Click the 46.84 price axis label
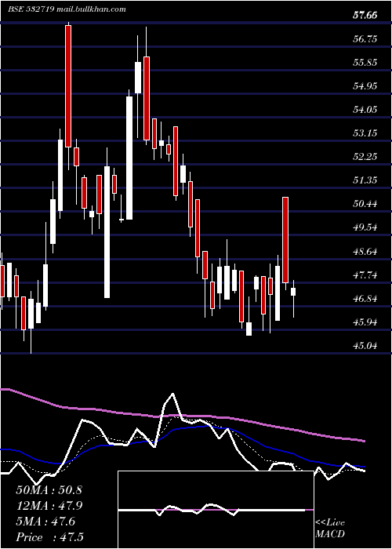392x549 pixels. click(x=365, y=299)
